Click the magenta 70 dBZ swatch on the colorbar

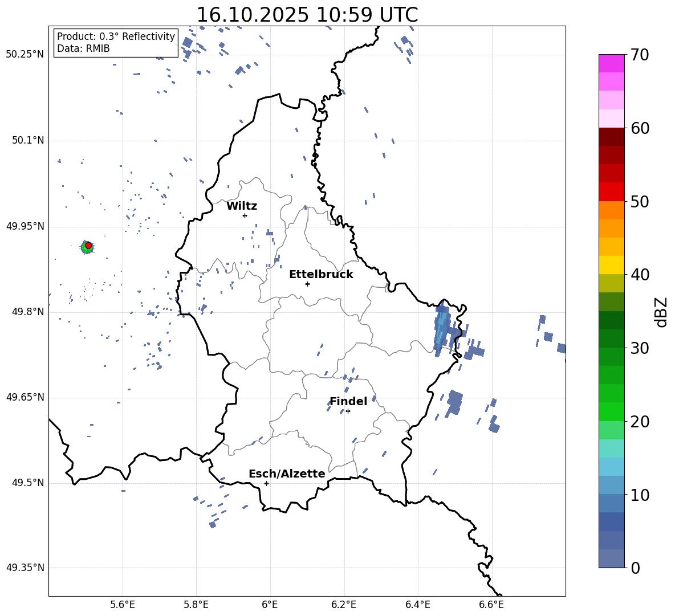click(611, 63)
